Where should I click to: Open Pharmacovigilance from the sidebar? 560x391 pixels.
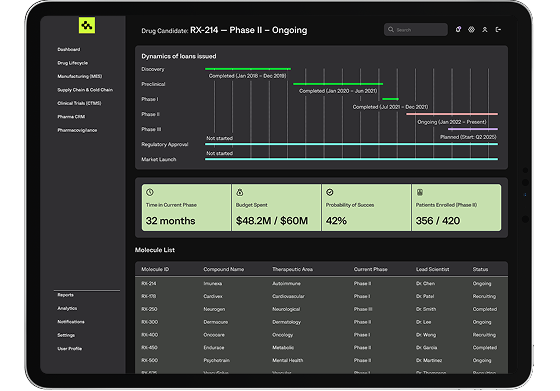click(77, 130)
